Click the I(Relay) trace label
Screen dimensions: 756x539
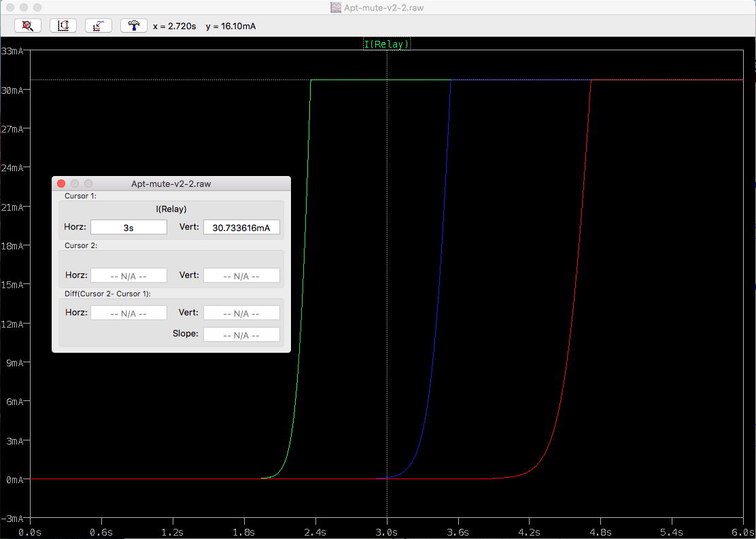click(x=387, y=44)
